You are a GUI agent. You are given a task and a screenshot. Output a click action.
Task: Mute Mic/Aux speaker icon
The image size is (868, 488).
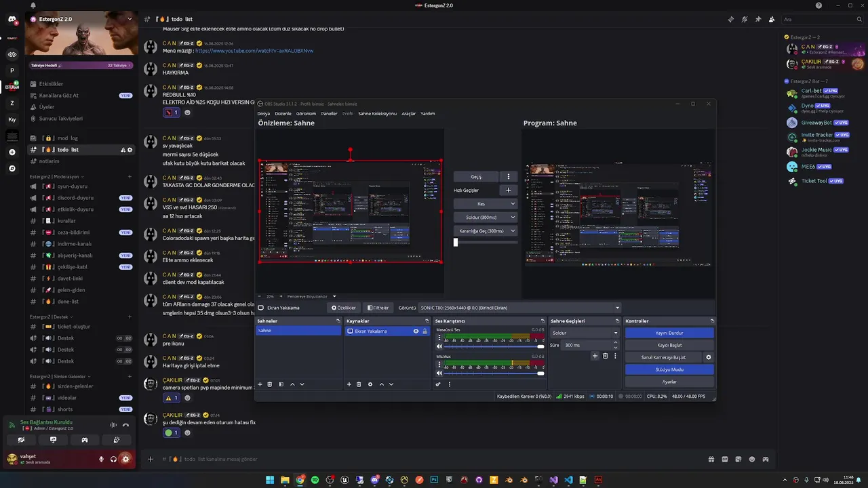click(x=439, y=373)
